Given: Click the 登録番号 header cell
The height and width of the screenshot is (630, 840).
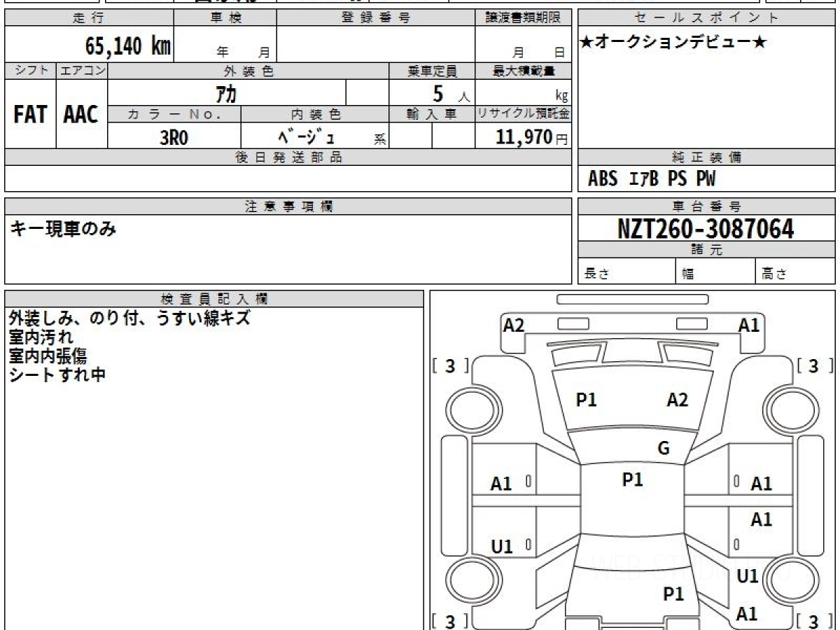Looking at the screenshot, I should [376, 18].
